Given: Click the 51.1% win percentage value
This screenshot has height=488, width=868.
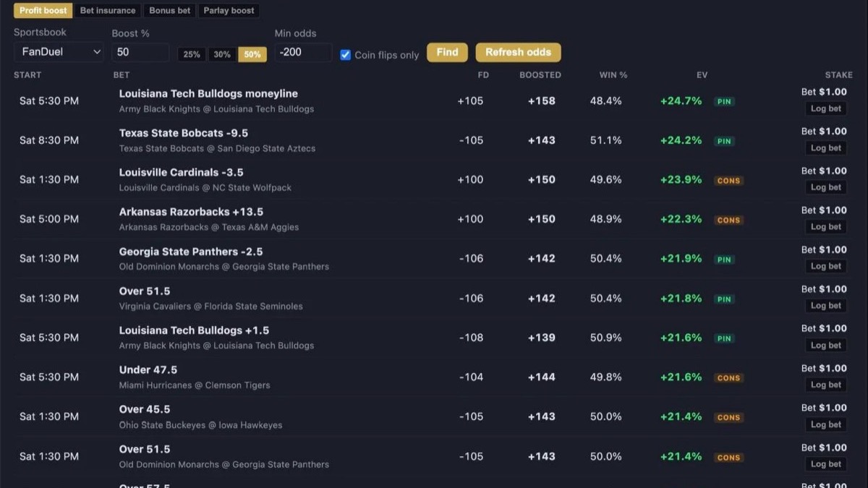Looking at the screenshot, I should pos(605,140).
